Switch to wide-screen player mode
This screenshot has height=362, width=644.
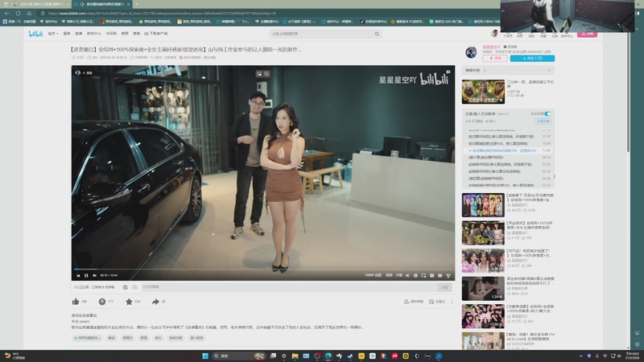coord(431,275)
